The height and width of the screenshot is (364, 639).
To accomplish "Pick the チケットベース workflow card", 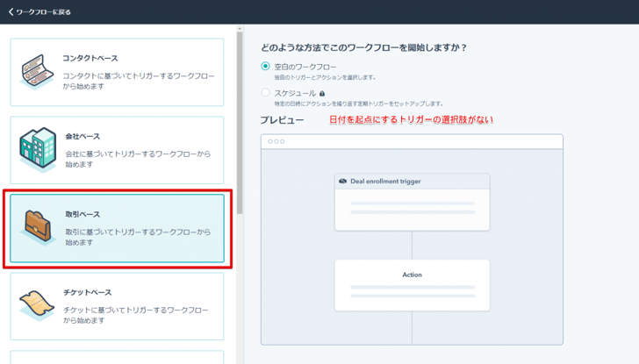I will click(x=117, y=306).
